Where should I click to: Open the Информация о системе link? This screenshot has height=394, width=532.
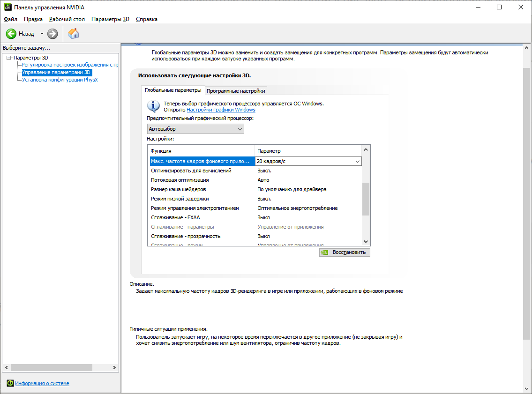(x=42, y=383)
